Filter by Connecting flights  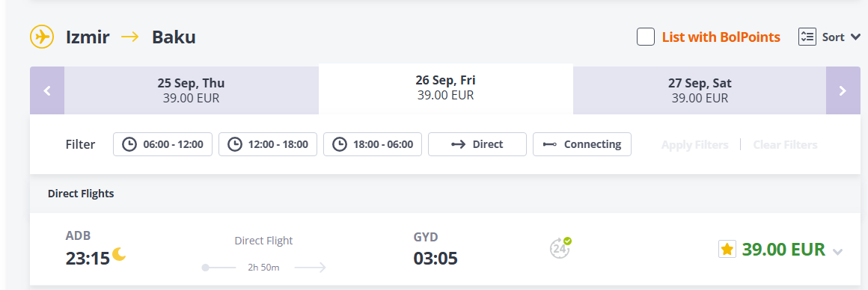point(582,144)
